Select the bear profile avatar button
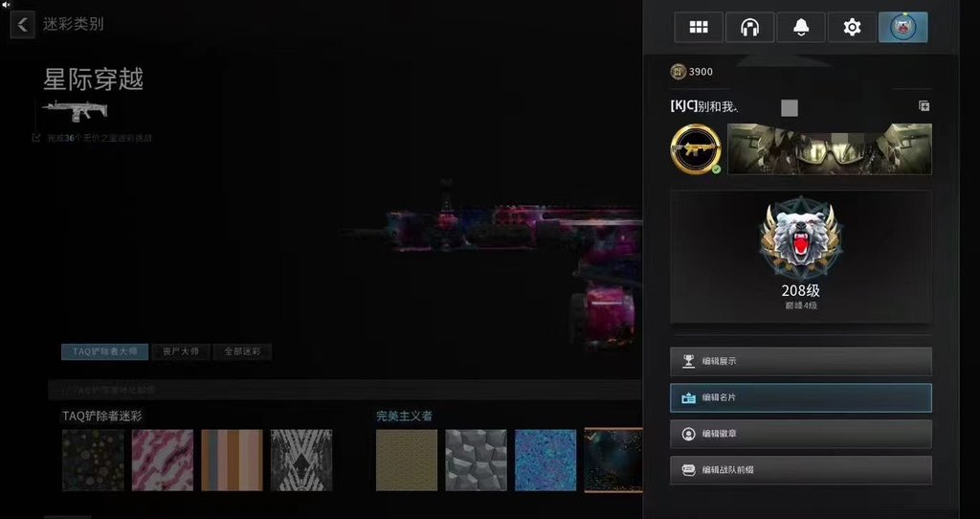Image resolution: width=980 pixels, height=519 pixels. click(903, 28)
